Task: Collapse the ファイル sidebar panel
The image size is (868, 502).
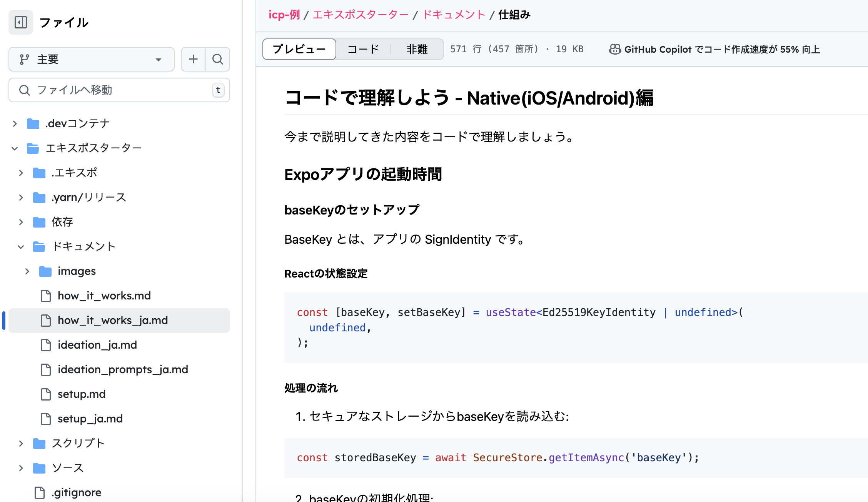Action: tap(21, 22)
